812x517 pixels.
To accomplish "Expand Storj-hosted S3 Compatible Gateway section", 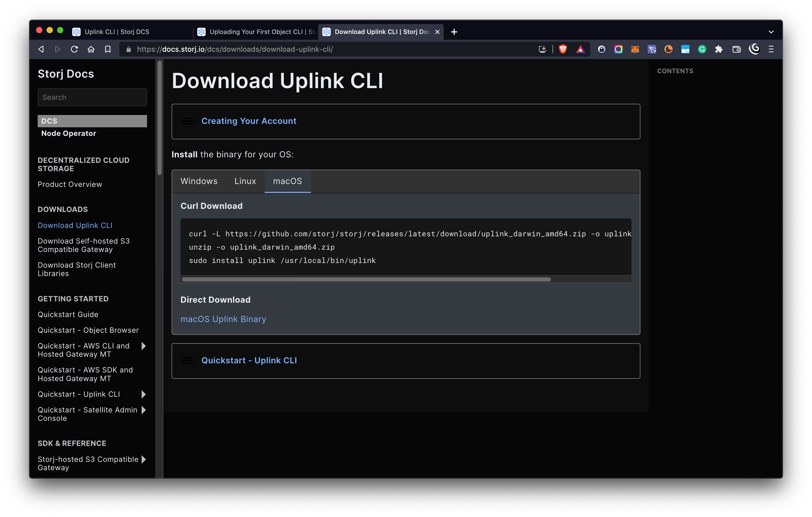I will coord(144,459).
